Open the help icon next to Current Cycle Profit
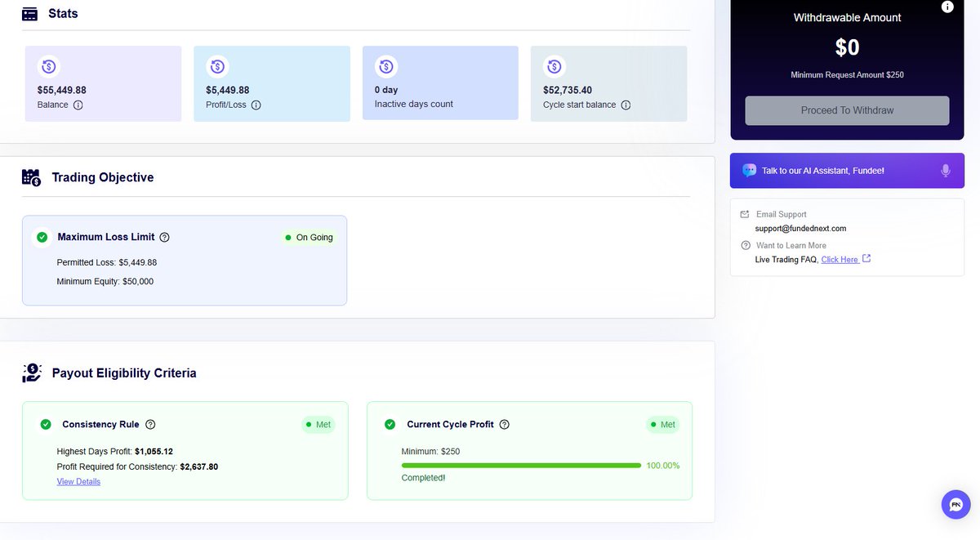The image size is (980, 540). click(504, 424)
